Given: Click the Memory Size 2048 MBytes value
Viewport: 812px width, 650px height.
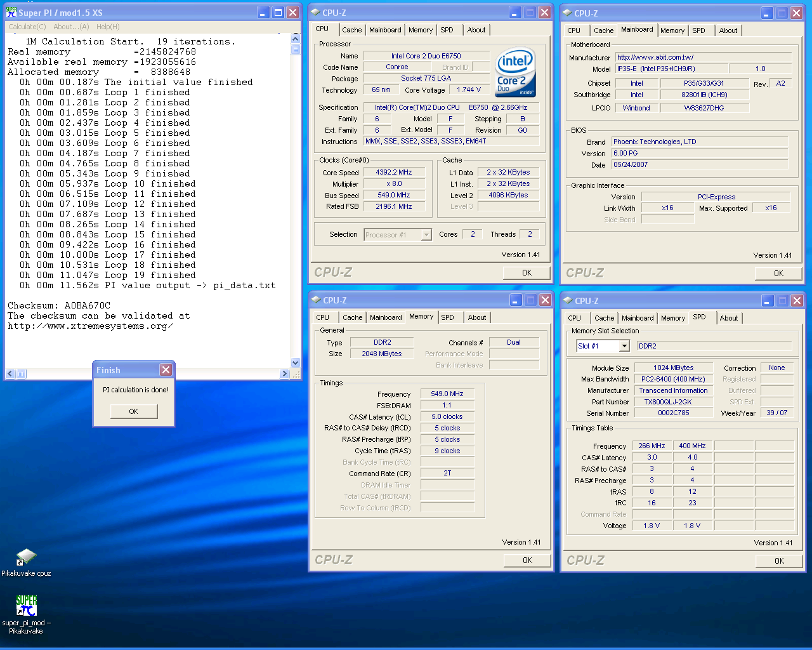Looking at the screenshot, I should (382, 354).
